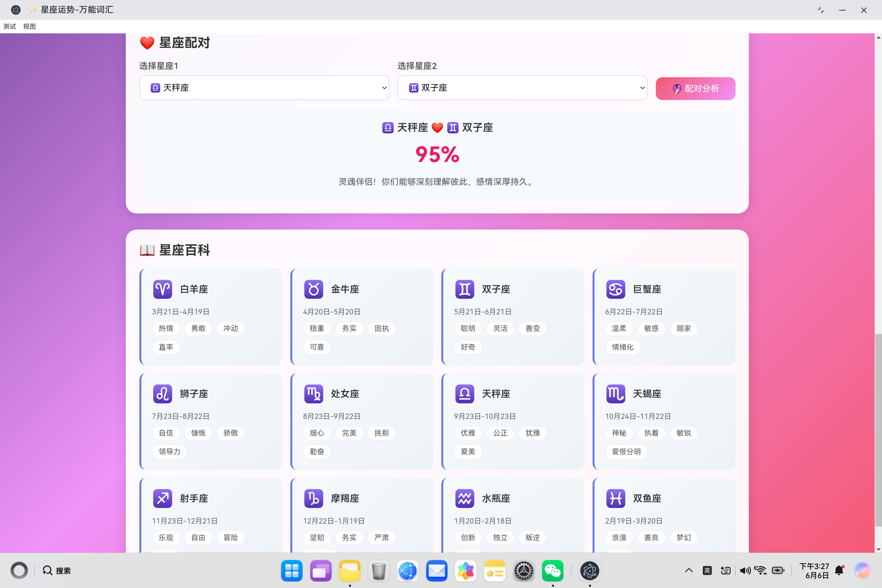Viewport: 882px width, 588px height.
Task: Click the 95% match score text
Action: [x=437, y=155]
